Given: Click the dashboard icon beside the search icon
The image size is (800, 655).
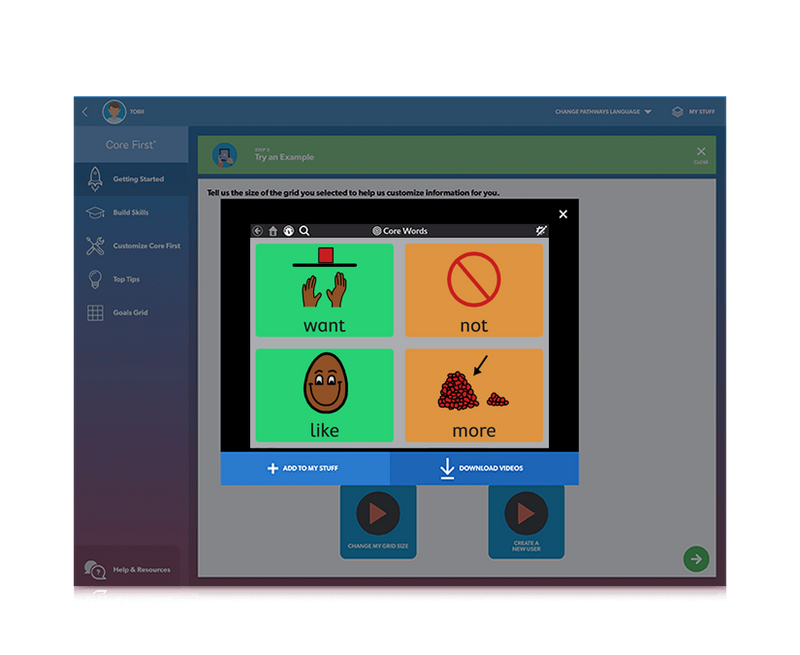Looking at the screenshot, I should (x=288, y=231).
